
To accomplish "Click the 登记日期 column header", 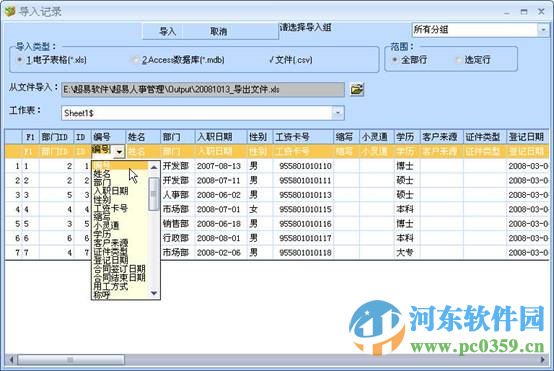I will coord(528,137).
